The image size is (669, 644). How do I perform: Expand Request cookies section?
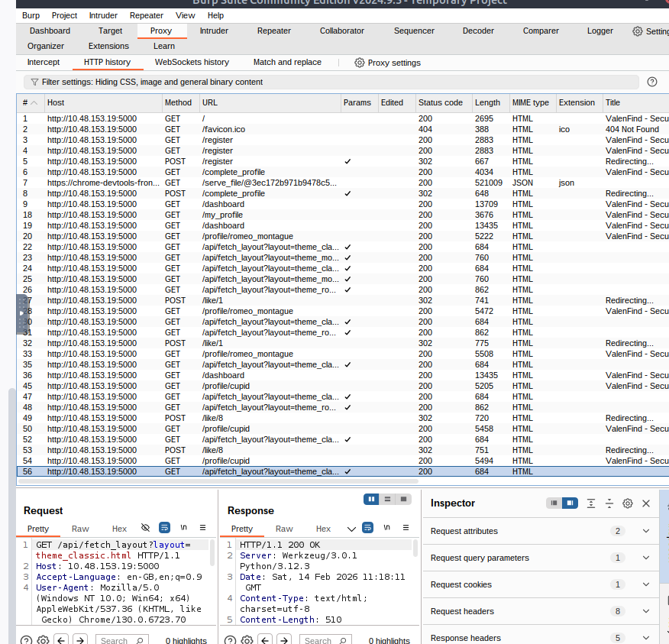click(645, 584)
